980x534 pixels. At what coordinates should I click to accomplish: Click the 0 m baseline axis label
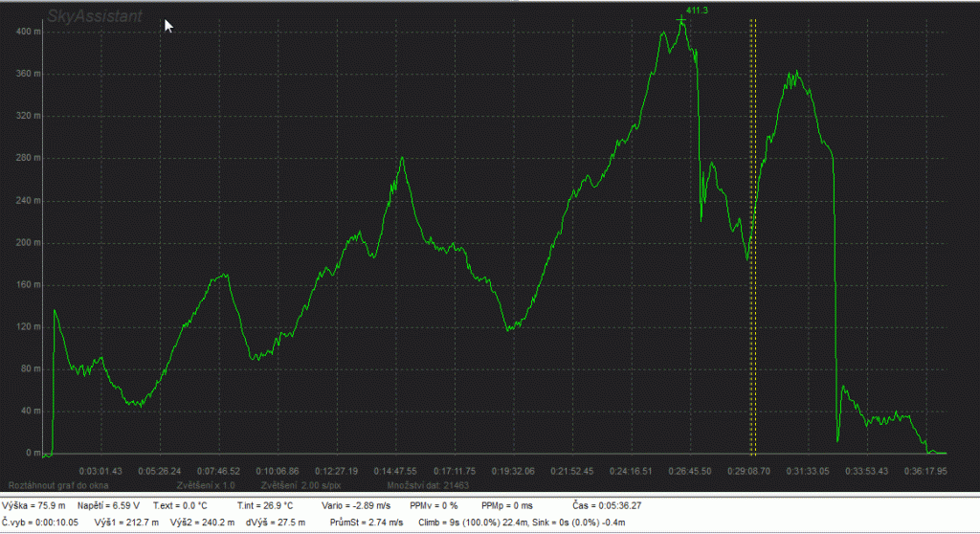pyautogui.click(x=33, y=454)
